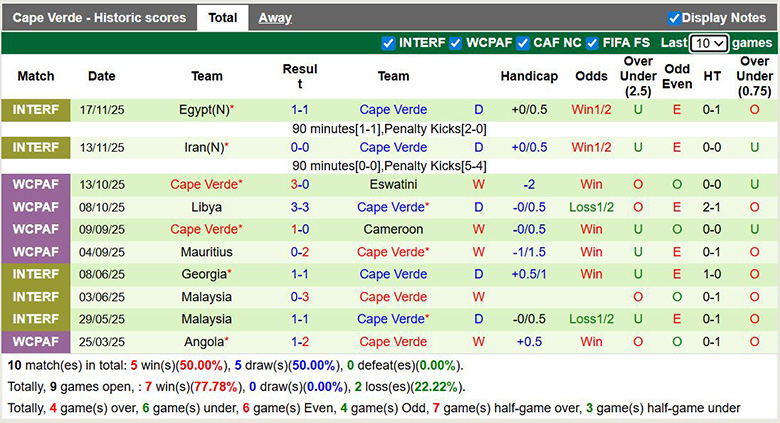
Task: Click the WCPAF tag for 25/03/25 match
Action: (36, 342)
